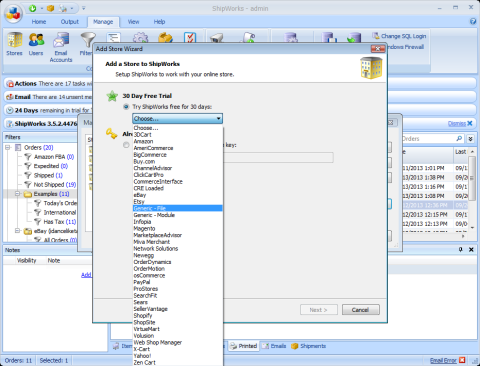The height and width of the screenshot is (366, 480).
Task: Collapse the eBay folder tree node
Action: click(18, 231)
